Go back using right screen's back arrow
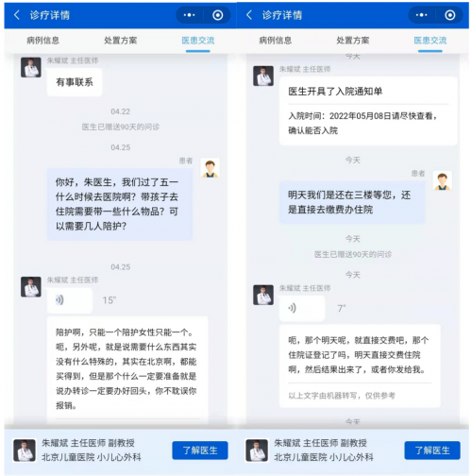 click(249, 15)
